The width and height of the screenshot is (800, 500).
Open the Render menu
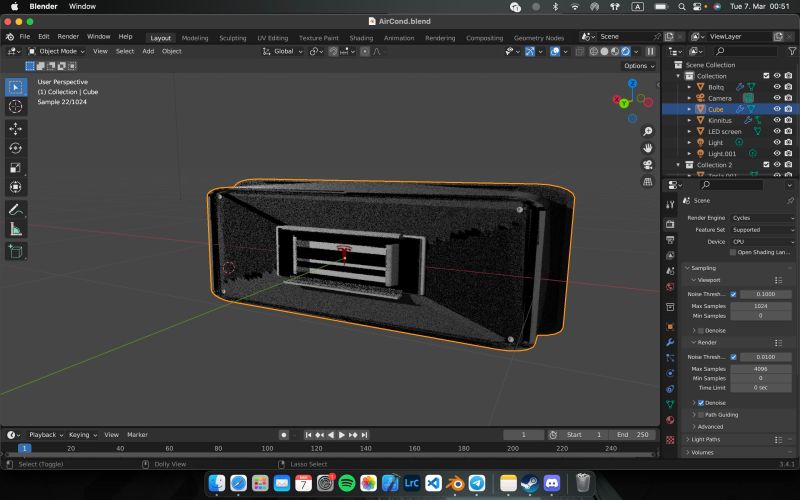68,37
